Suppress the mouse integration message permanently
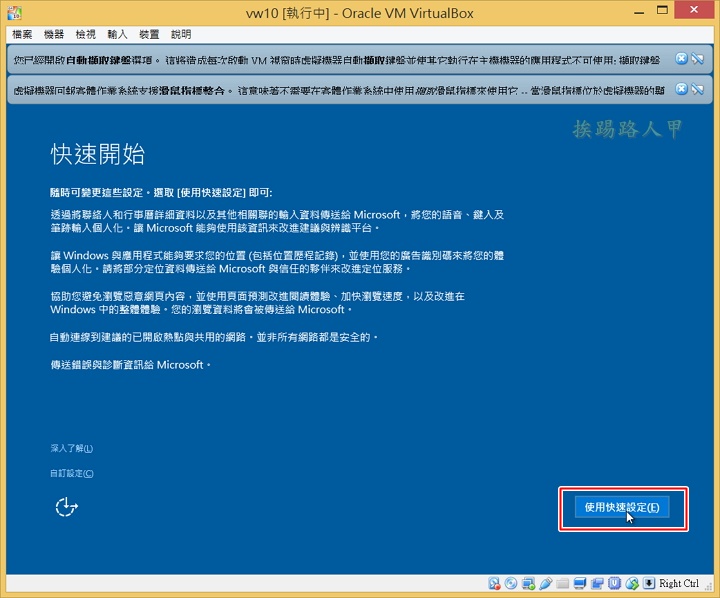 click(698, 89)
